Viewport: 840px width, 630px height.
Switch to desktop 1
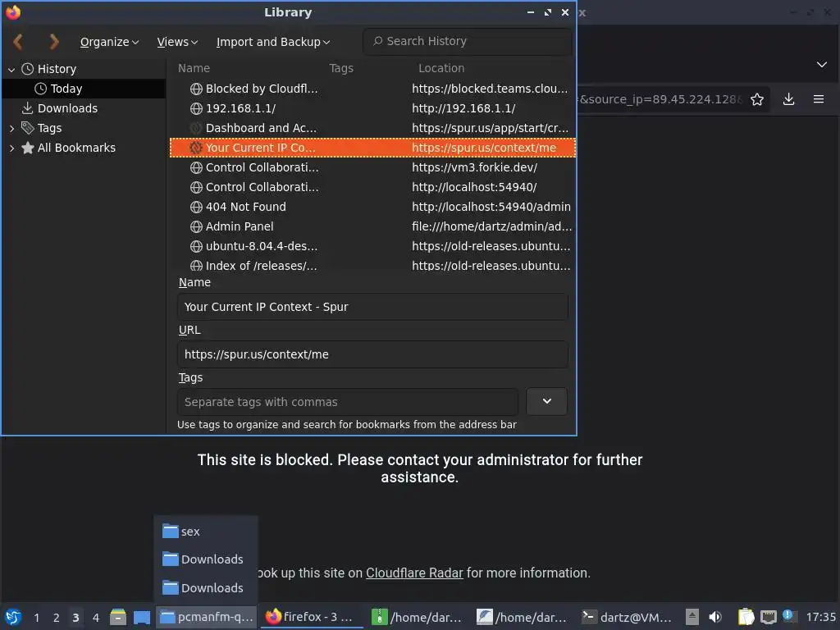point(36,618)
